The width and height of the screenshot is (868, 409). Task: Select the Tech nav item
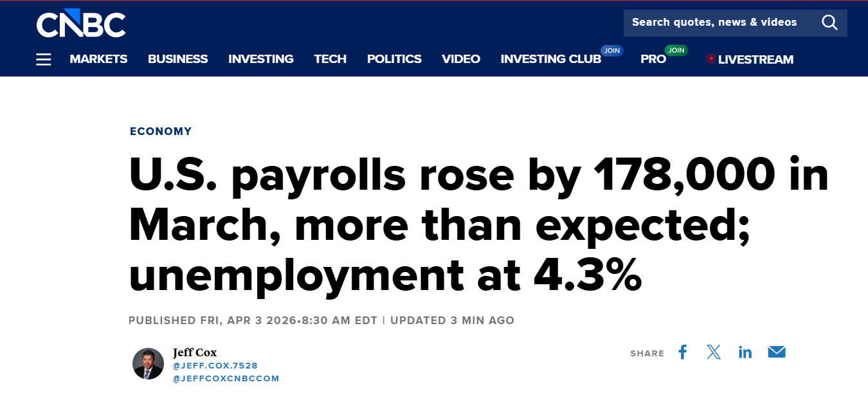click(x=330, y=59)
